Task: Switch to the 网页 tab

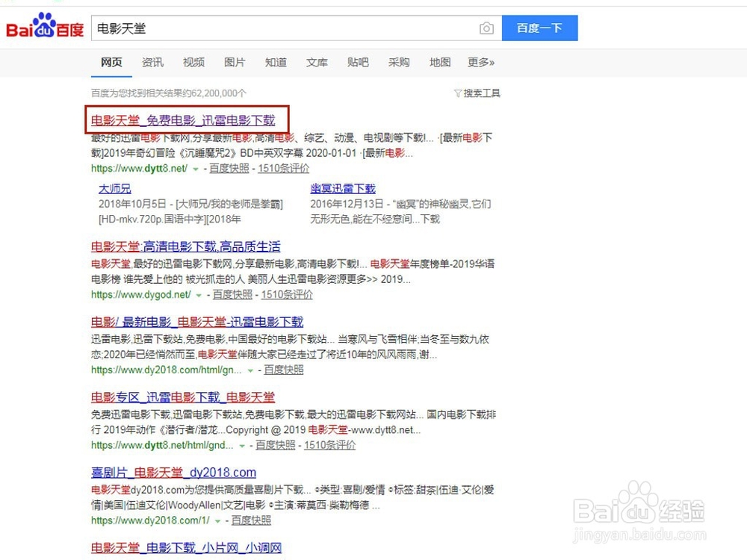Action: (111, 63)
